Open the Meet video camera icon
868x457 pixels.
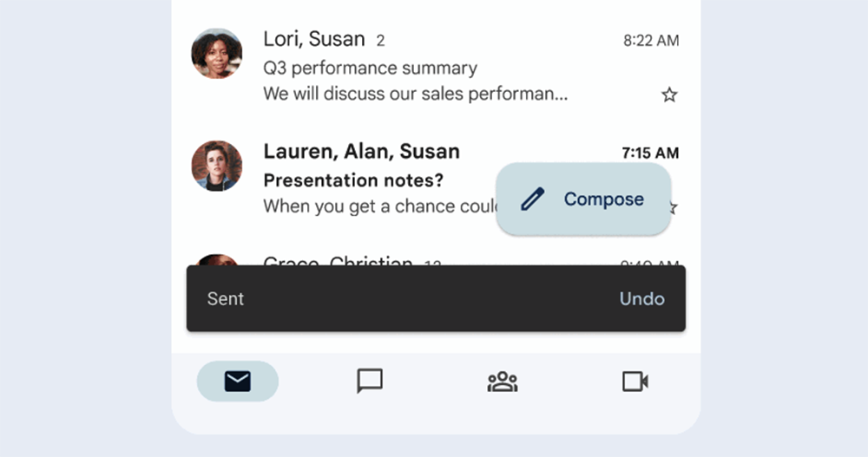(635, 382)
